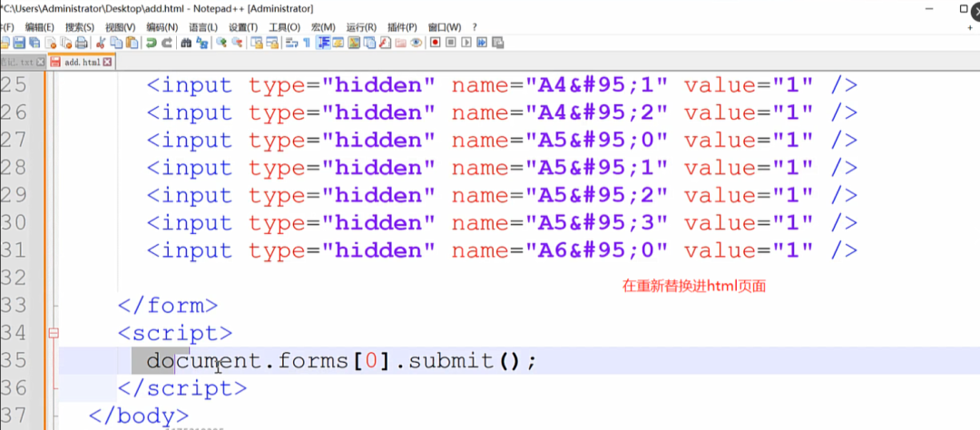Show the Document Map panel icon
Screen dimensions: 980x430
pos(354,43)
